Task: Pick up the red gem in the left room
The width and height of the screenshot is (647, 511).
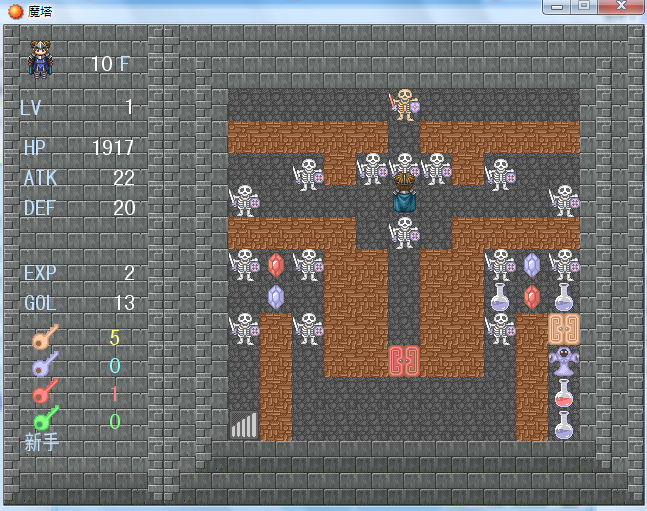Action: 276,265
